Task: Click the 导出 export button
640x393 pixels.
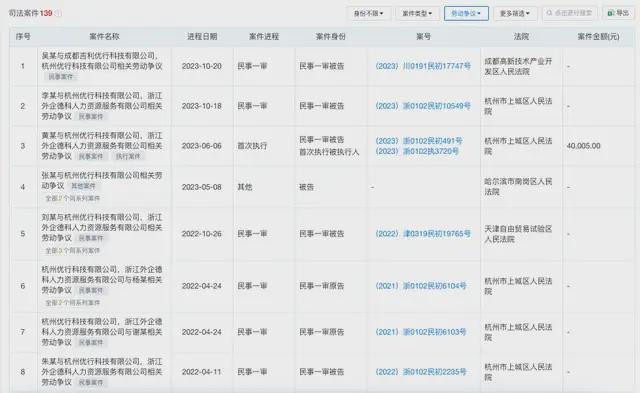Action: (618, 13)
